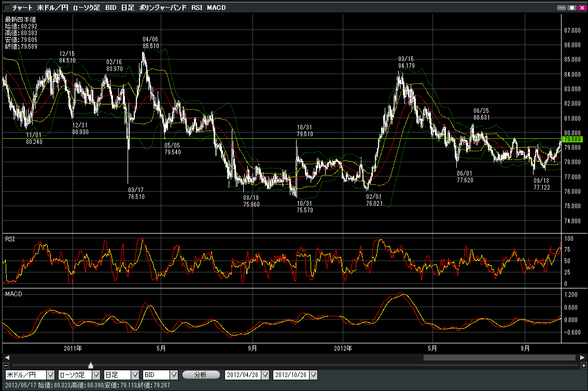The image size is (588, 391).
Task: Open the 日足 timeframe dropdown
Action: [135, 374]
